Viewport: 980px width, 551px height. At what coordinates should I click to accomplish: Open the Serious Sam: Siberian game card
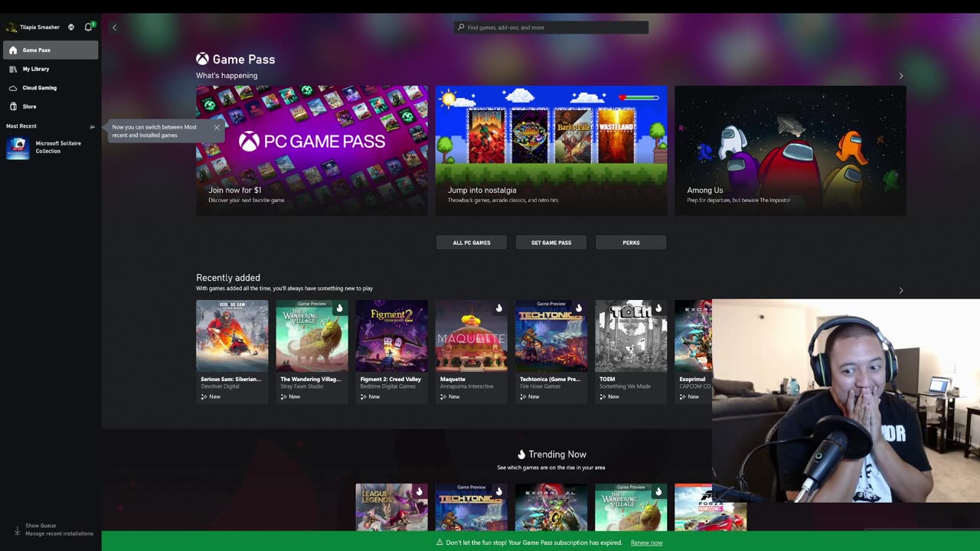click(x=232, y=351)
